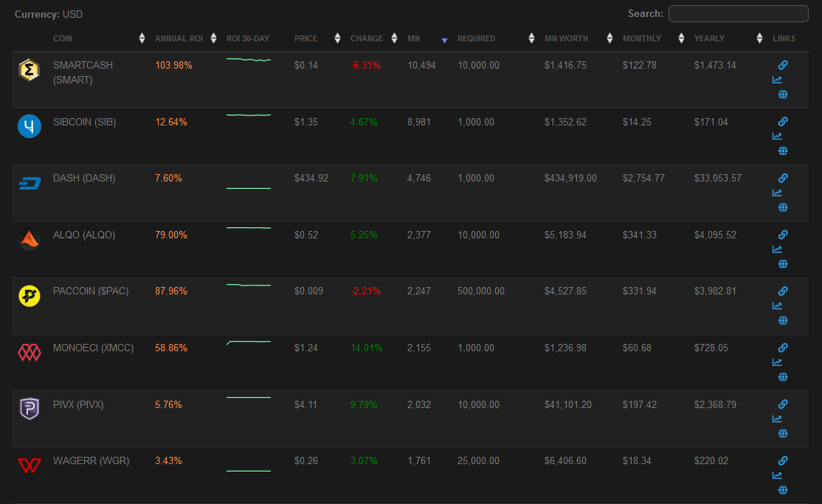Viewport: 822px width, 504px height.
Task: Click the Wagerr coin logo
Action: 30,465
